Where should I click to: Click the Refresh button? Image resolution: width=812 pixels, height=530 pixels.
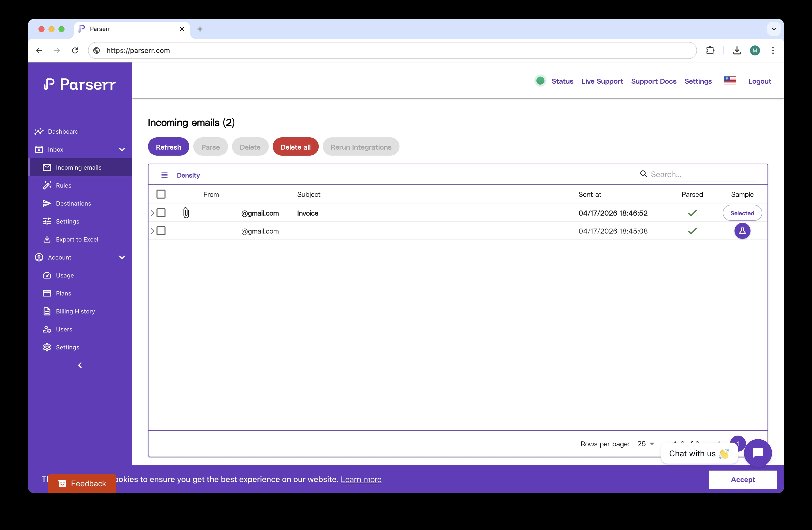(x=168, y=147)
